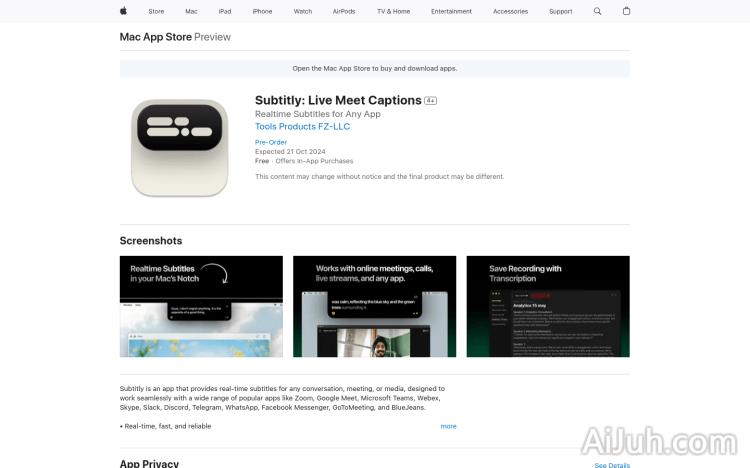The height and width of the screenshot is (468, 750).
Task: Open the Store menu item
Action: click(x=156, y=11)
